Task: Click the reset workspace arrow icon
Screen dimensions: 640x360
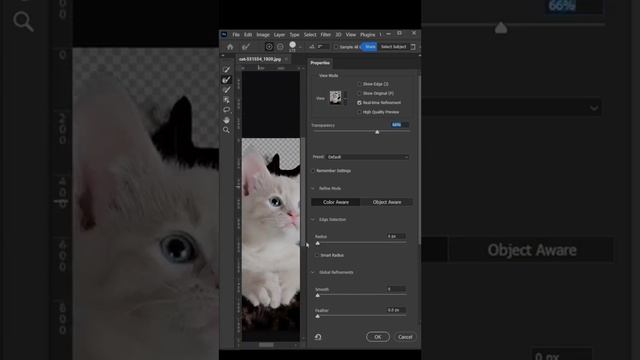Action: click(x=318, y=337)
